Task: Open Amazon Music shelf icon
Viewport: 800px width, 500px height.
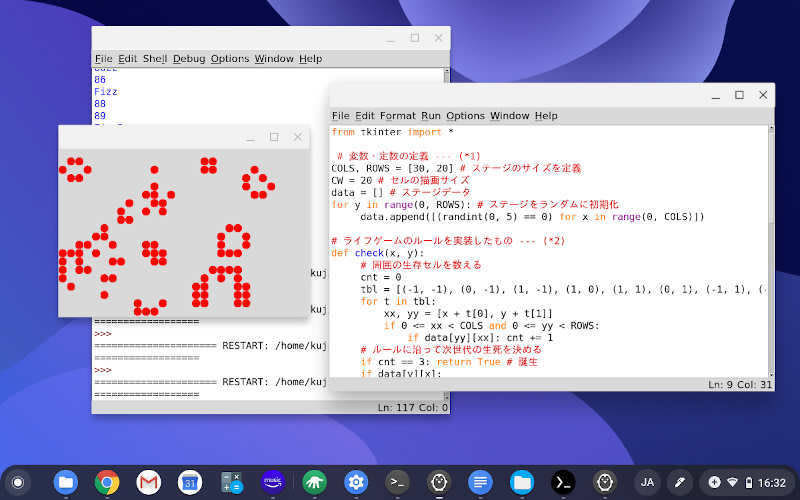Action: 273,482
